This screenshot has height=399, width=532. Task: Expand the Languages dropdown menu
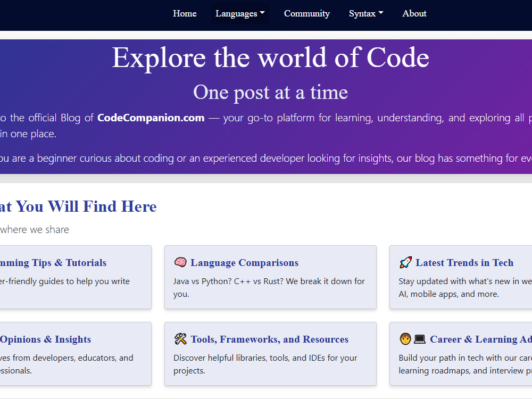coord(240,14)
